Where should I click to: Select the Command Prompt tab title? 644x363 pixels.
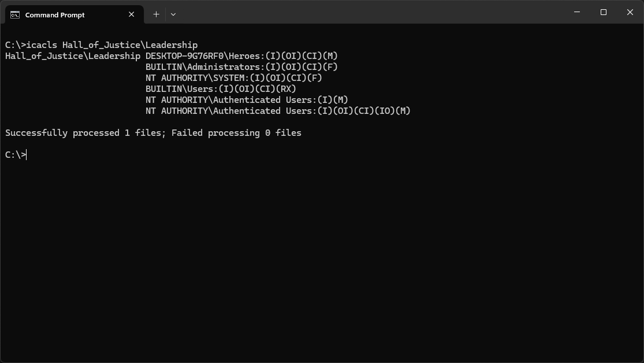(x=55, y=15)
